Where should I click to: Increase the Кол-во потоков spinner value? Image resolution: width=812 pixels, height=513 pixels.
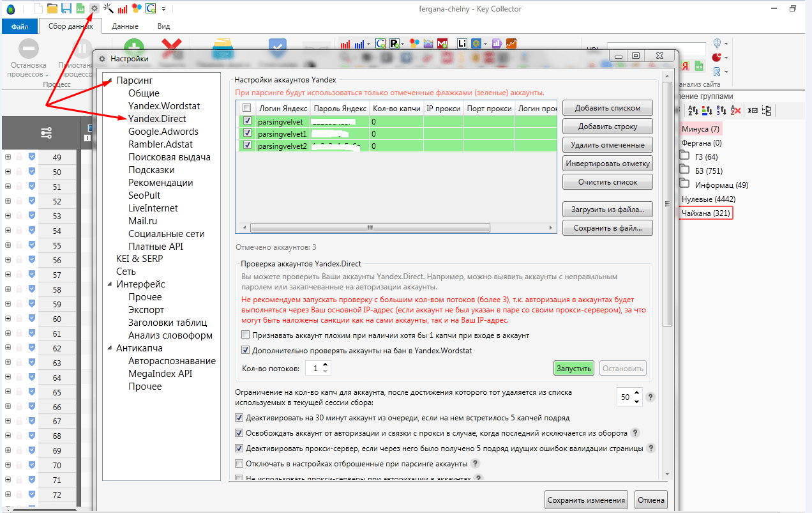pos(326,365)
